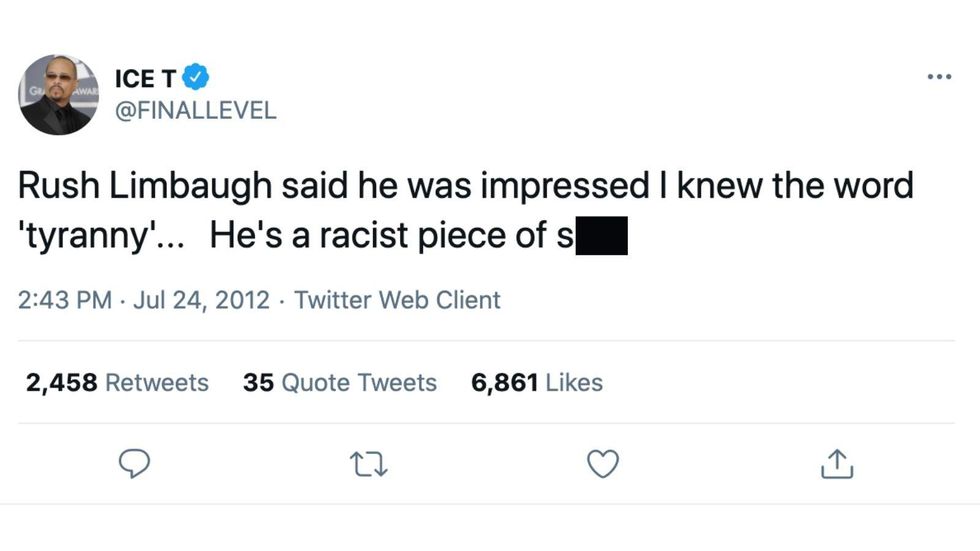
Task: Show the 35 Quote Tweets
Action: [339, 382]
